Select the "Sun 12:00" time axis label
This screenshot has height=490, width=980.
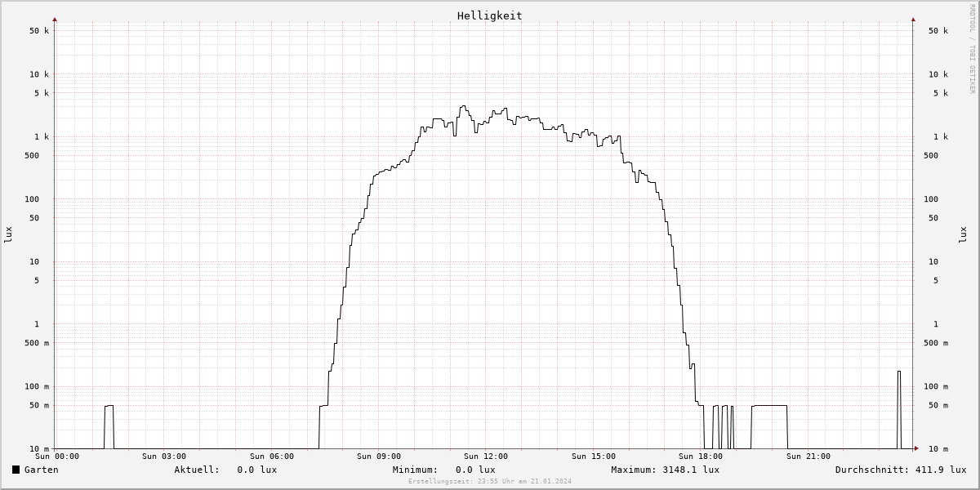pyautogui.click(x=486, y=457)
